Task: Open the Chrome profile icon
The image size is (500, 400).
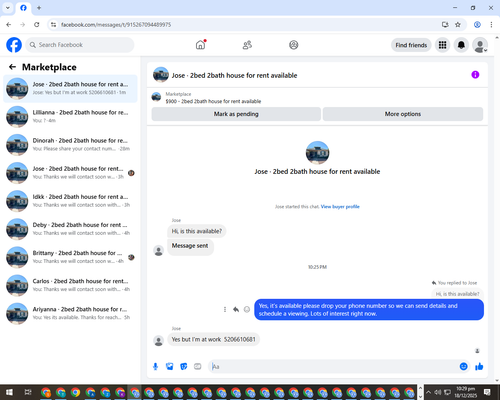Action: [x=477, y=25]
